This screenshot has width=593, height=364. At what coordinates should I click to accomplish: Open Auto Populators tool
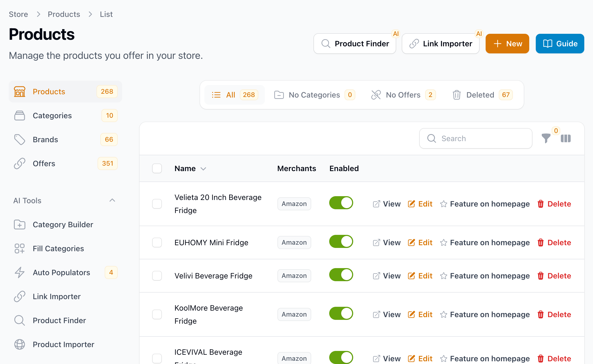[x=65, y=272]
